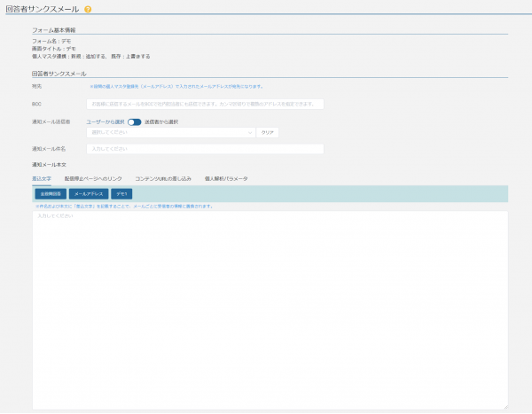Open the 個人解析パラメータ tab
The image size is (532, 414).
226,178
